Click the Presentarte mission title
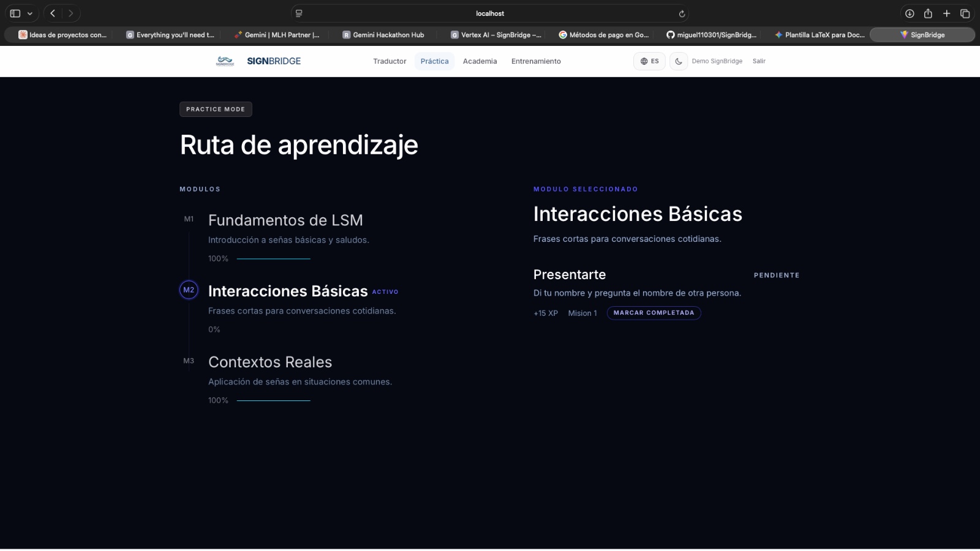Image resolution: width=980 pixels, height=551 pixels. pos(570,275)
